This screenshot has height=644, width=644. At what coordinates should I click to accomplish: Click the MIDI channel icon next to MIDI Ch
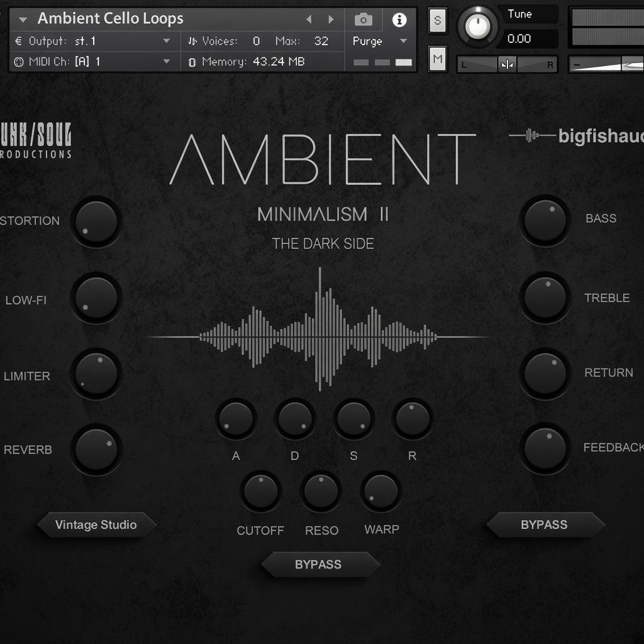19,62
